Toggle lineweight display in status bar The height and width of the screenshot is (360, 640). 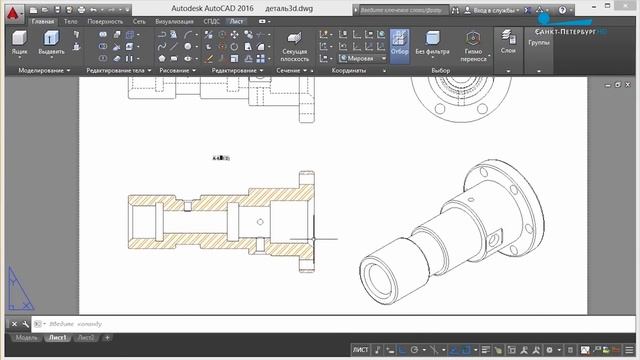tap(486, 350)
